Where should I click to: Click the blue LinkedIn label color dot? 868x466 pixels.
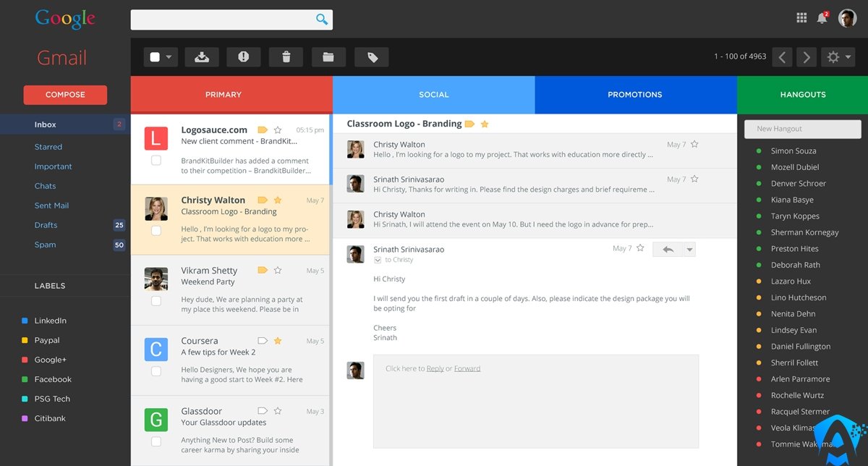25,321
